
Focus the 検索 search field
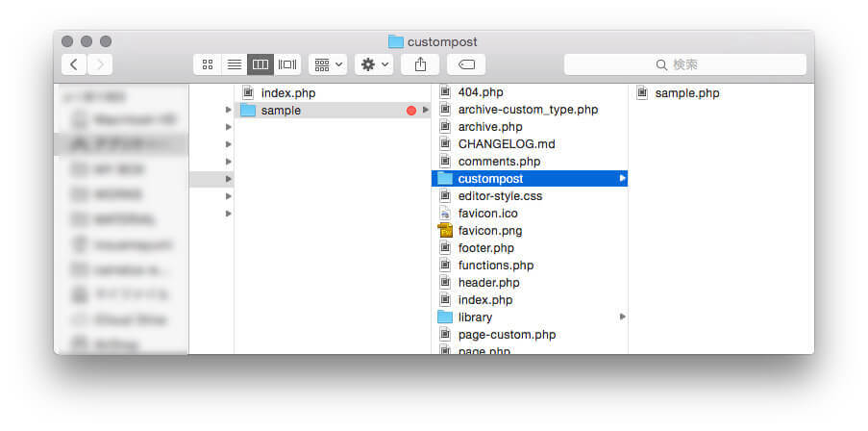point(684,64)
